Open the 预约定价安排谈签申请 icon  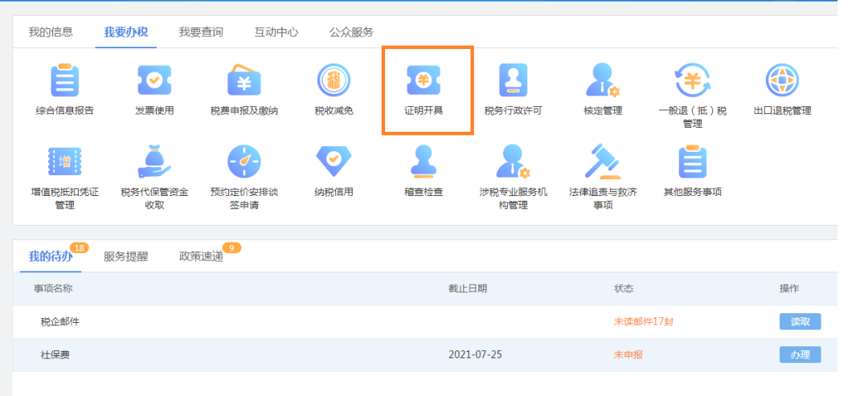point(244,162)
